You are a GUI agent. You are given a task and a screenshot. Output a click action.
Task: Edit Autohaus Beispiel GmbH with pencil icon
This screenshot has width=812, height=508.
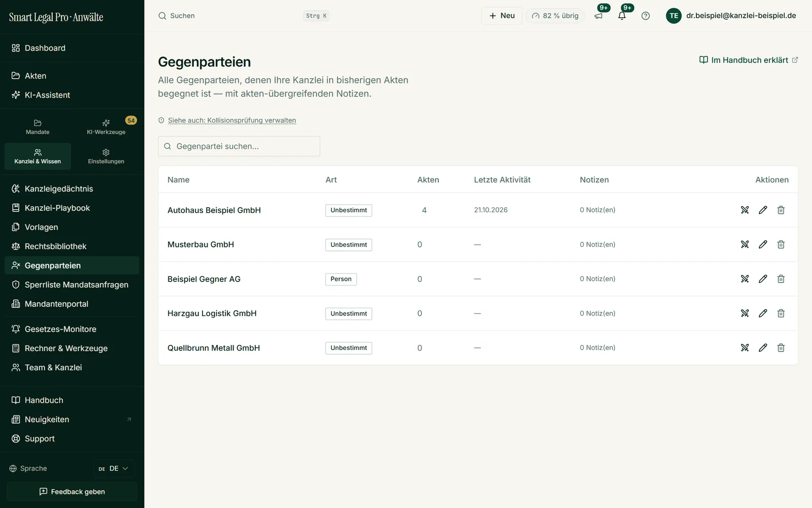763,210
